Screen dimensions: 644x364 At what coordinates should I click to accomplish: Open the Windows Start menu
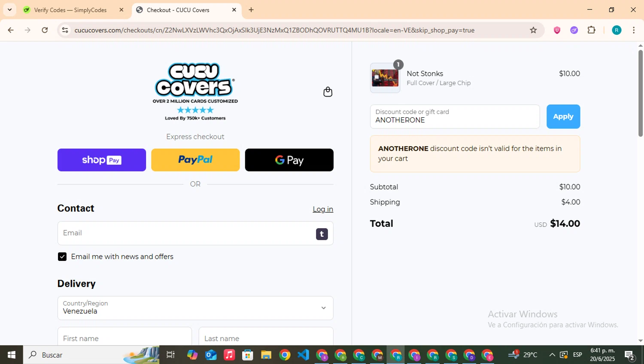coord(12,355)
